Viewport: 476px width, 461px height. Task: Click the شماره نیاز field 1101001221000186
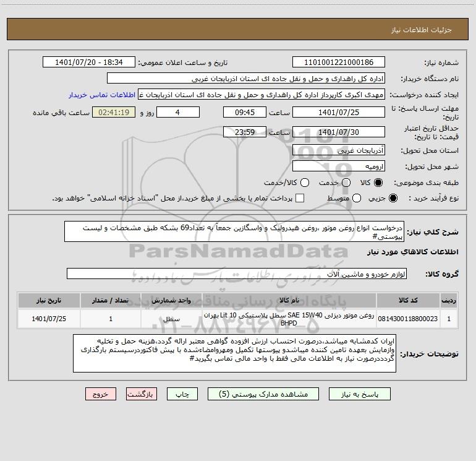click(x=339, y=62)
